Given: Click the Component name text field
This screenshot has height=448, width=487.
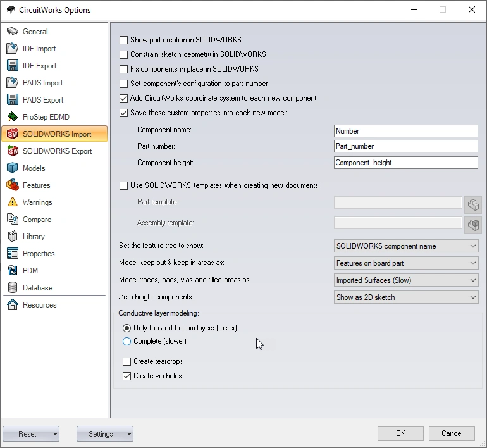Looking at the screenshot, I should click(x=405, y=131).
